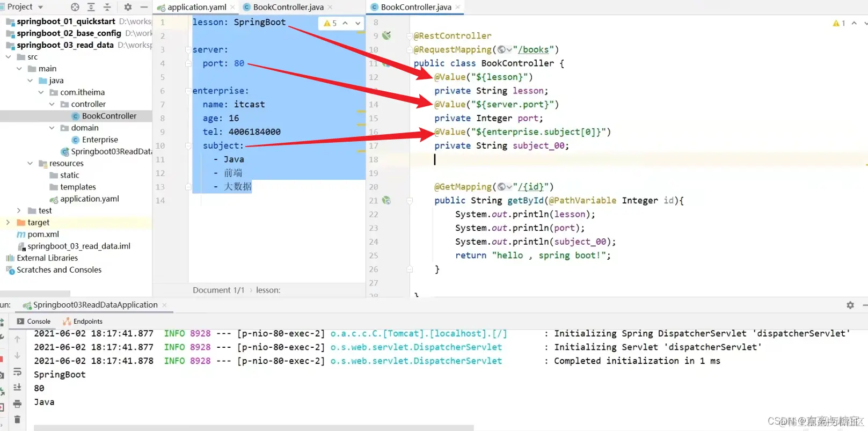Select springboot_03_read_data.iml file
This screenshot has height=431, width=868.
pos(79,246)
